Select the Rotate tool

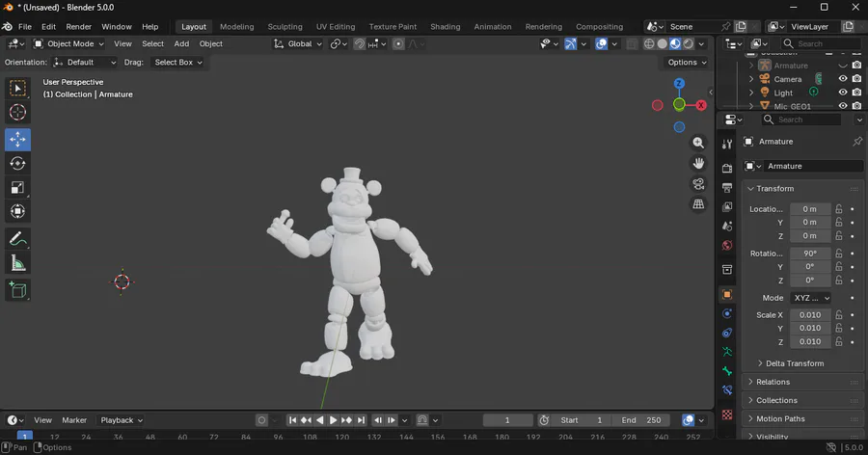click(x=17, y=163)
